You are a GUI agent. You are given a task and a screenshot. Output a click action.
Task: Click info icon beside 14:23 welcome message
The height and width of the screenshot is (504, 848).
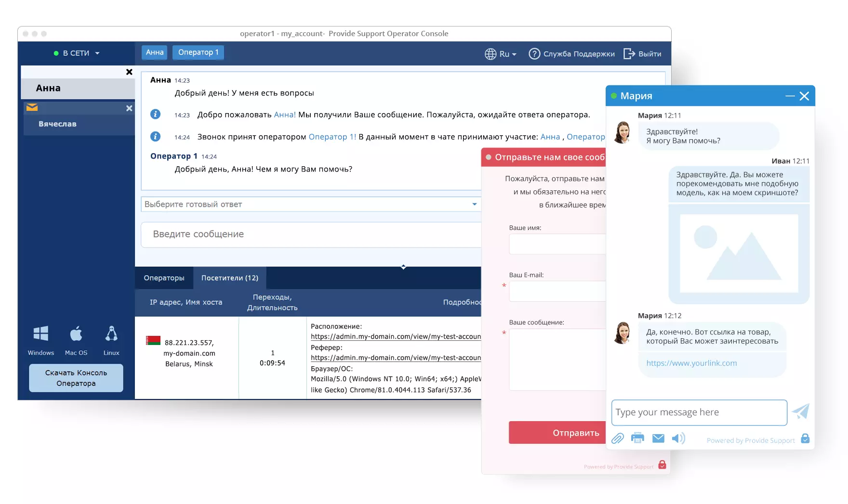(x=155, y=114)
